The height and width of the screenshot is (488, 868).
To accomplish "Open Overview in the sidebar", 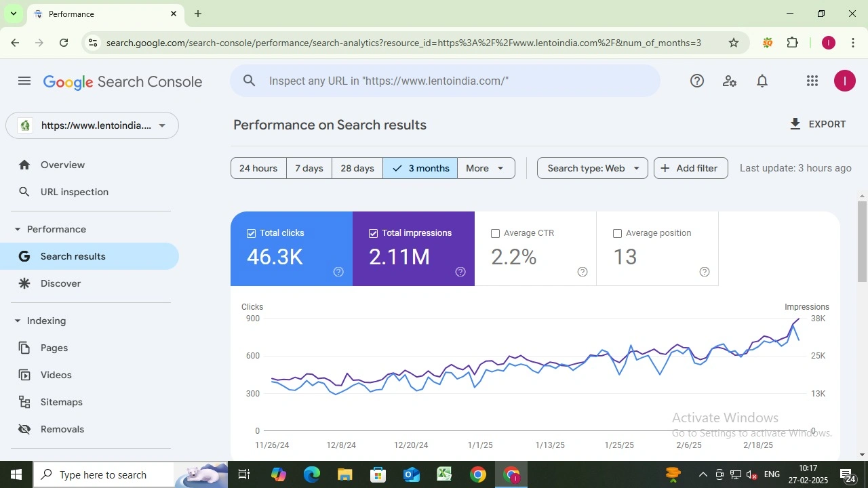I will point(90,165).
